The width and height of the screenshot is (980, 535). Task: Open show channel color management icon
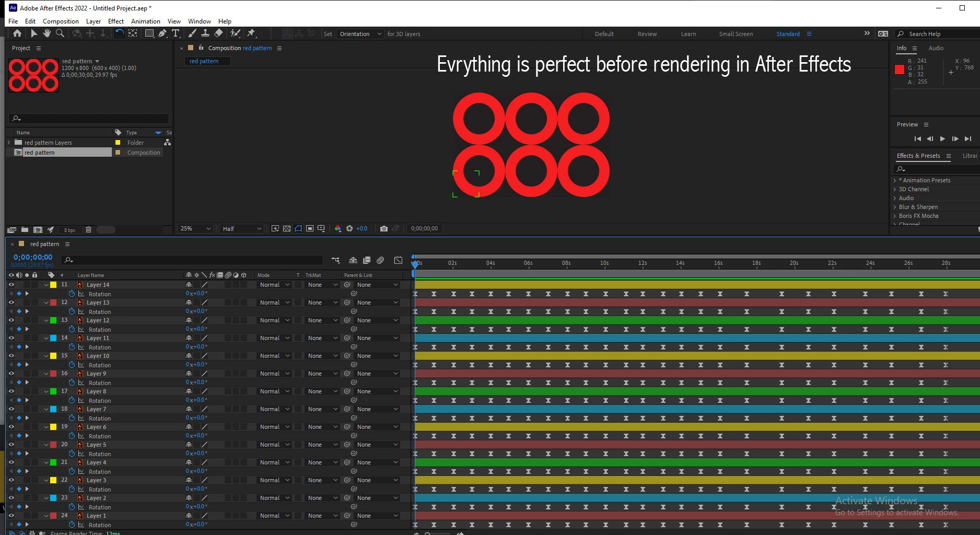click(x=338, y=229)
